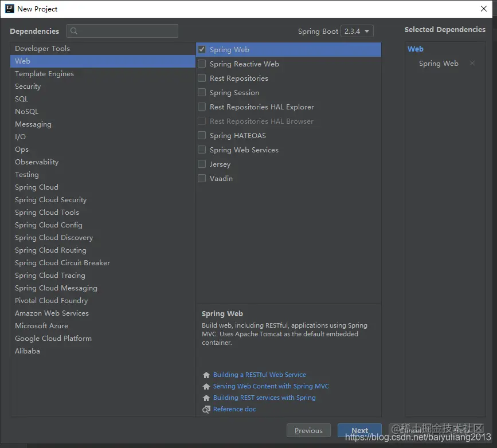Choose Spring Cloud Security category
Viewport: 497px width, 448px height.
103,200
